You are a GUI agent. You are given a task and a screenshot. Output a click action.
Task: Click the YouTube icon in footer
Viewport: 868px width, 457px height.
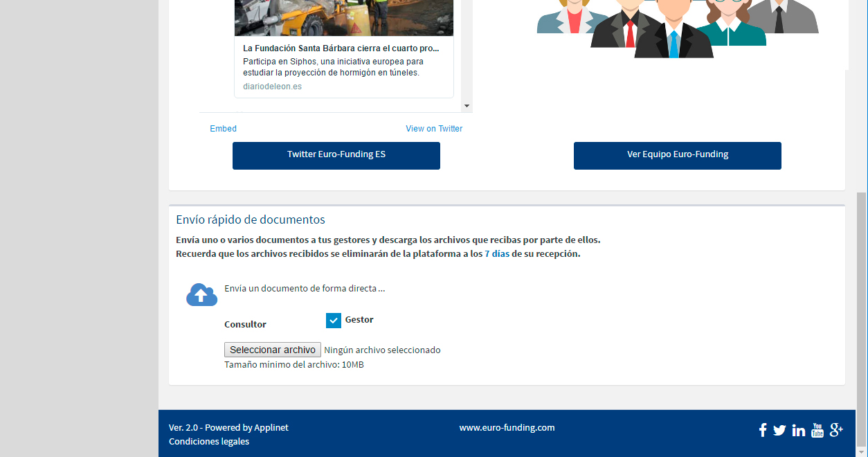point(817,430)
